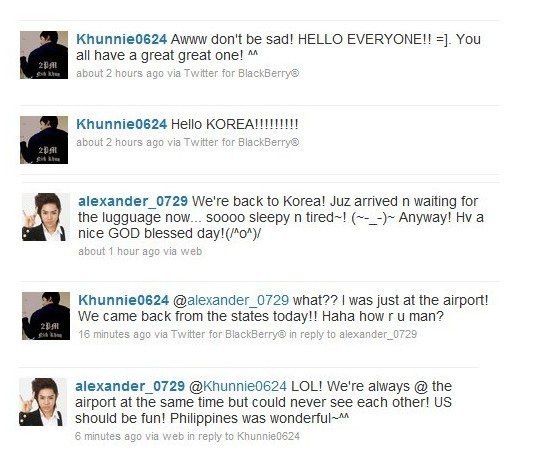551x474 pixels.
Task: Open Khunnie0624 avatar on airport reply tweet
Action: click(x=46, y=316)
